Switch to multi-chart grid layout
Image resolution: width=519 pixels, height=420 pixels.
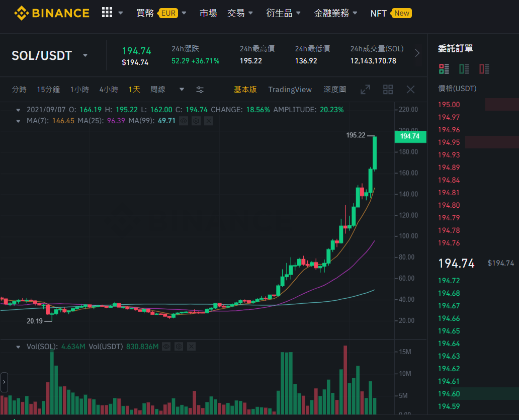pyautogui.click(x=388, y=90)
